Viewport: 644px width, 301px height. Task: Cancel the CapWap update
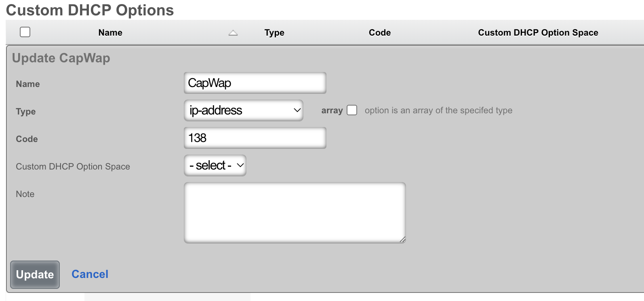[x=90, y=274]
